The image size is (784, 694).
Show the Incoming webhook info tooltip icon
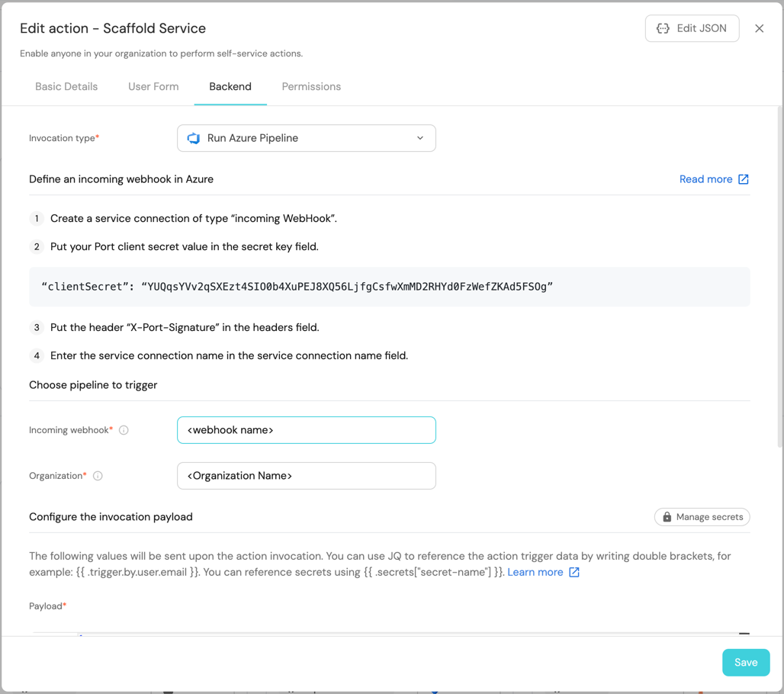pyautogui.click(x=124, y=430)
